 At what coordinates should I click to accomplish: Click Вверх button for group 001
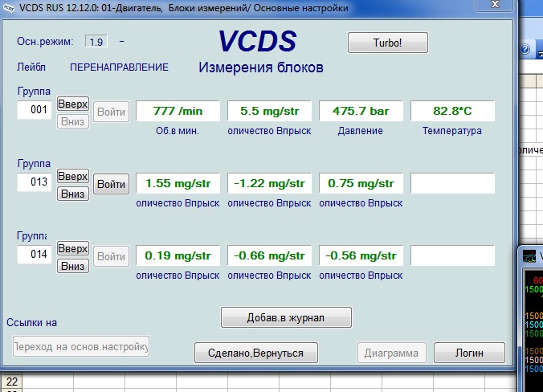click(73, 104)
